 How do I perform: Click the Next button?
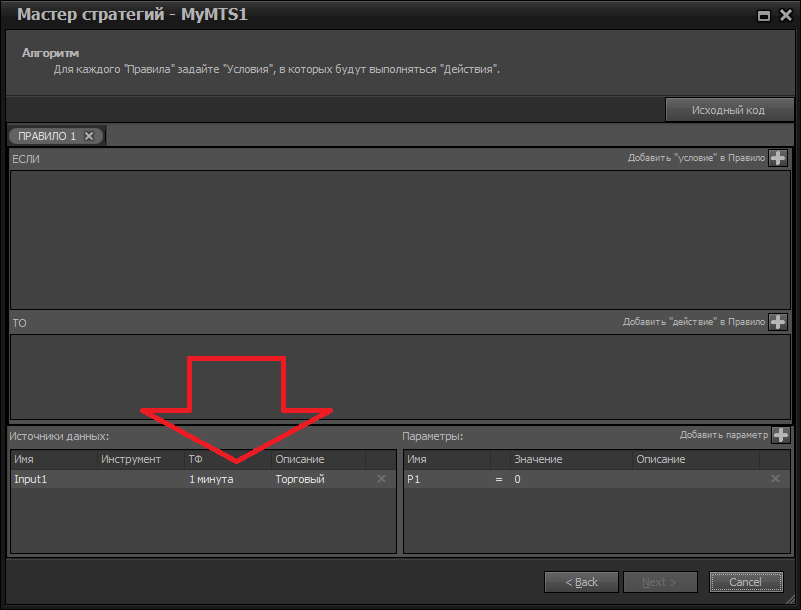(659, 582)
